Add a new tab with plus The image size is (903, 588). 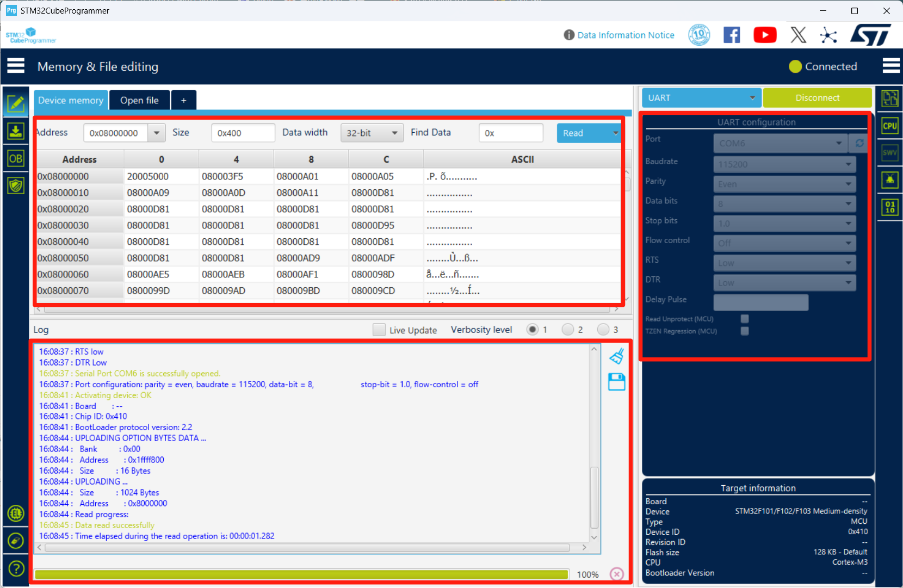coord(184,100)
